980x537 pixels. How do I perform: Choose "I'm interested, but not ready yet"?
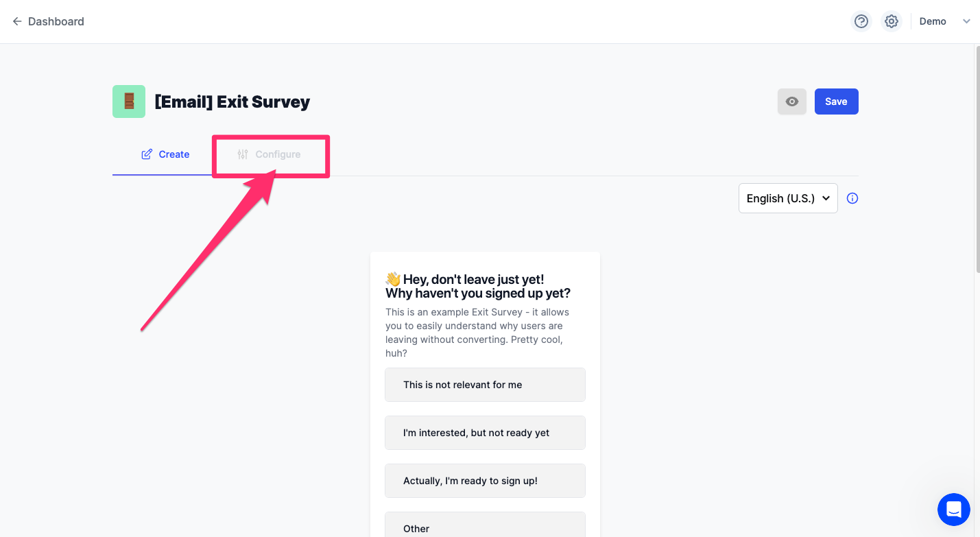click(x=485, y=433)
